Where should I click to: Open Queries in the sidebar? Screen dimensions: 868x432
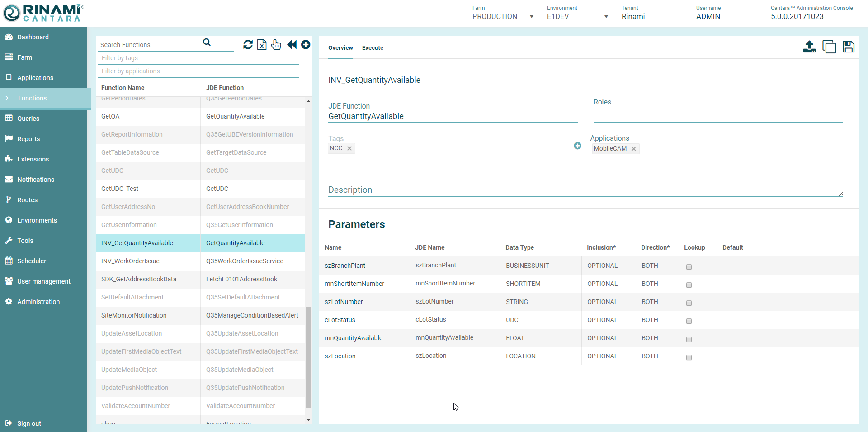(28, 119)
